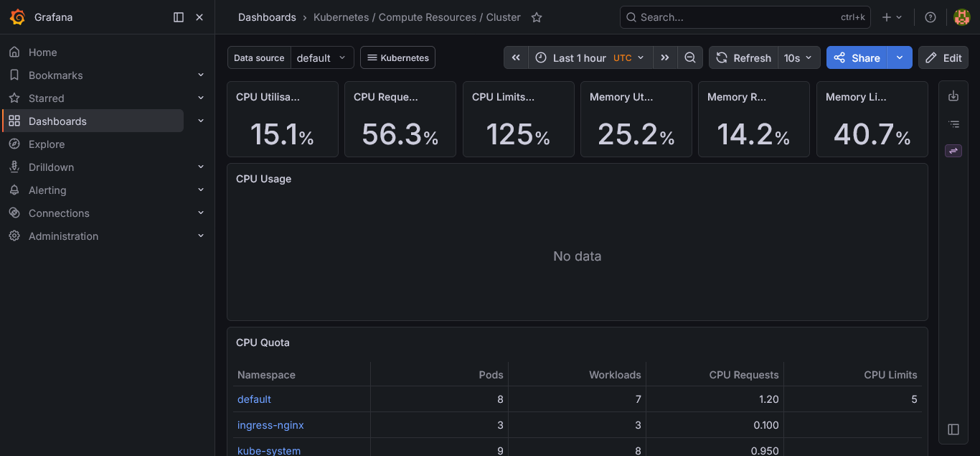
Task: Open Share options dropdown arrow
Action: click(x=900, y=58)
